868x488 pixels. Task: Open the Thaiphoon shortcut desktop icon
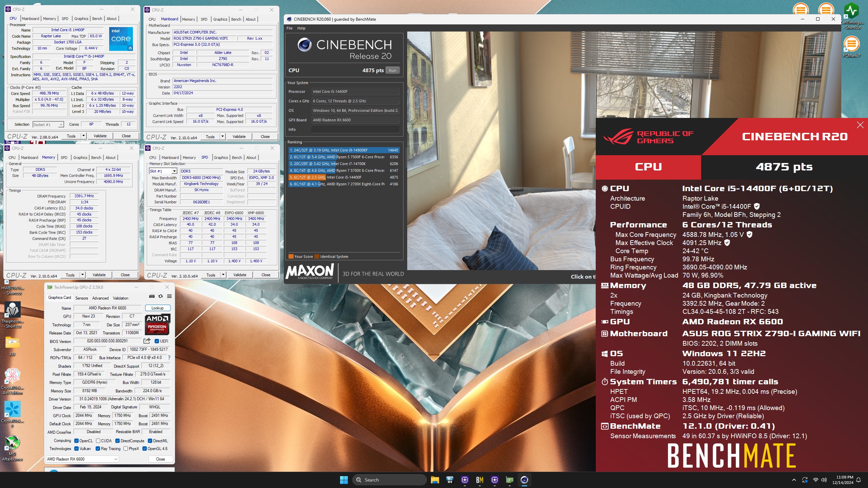click(x=13, y=315)
